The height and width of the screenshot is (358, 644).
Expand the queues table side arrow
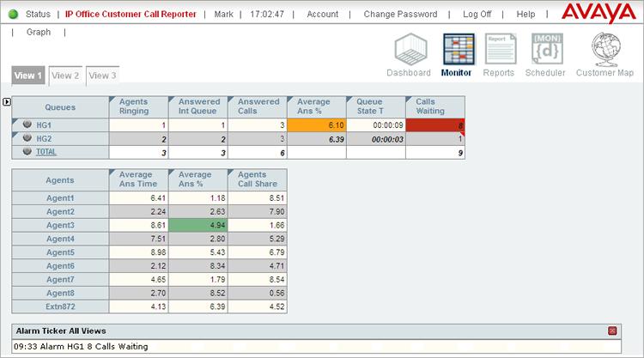click(7, 101)
